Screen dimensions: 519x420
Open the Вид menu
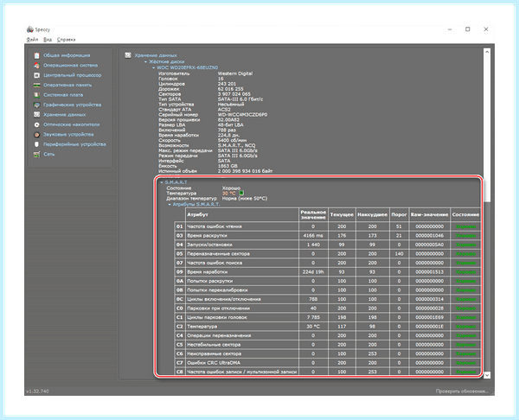48,40
